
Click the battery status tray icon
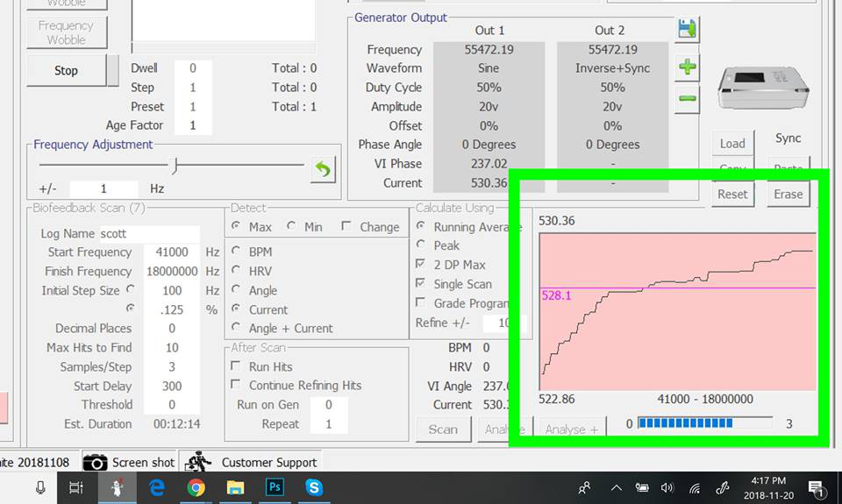[x=642, y=487]
